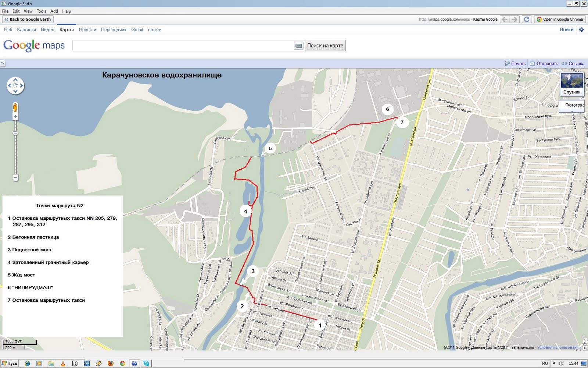
Task: Open the Add menu
Action: click(54, 11)
